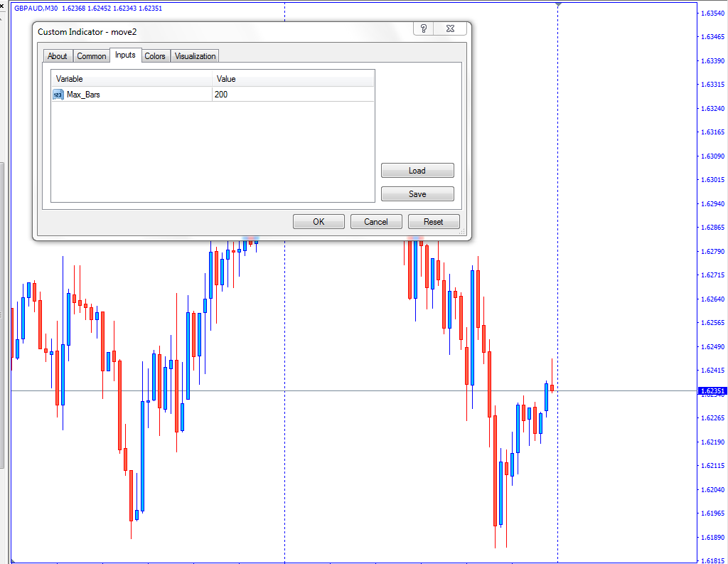Cancel the indicator dialog
The height and width of the screenshot is (564, 728).
coord(376,222)
